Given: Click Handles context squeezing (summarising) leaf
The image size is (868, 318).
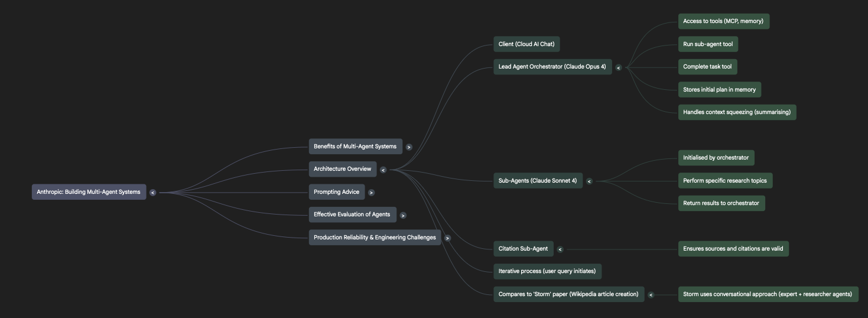Looking at the screenshot, I should [x=737, y=112].
